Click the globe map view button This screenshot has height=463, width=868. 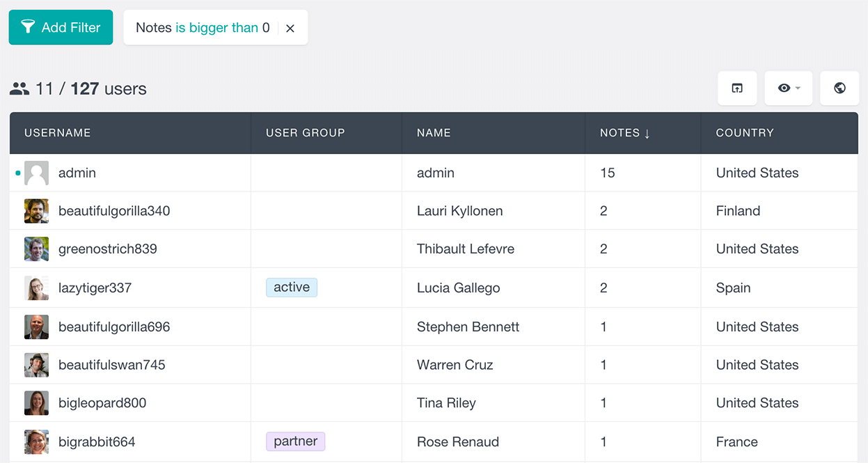point(839,88)
